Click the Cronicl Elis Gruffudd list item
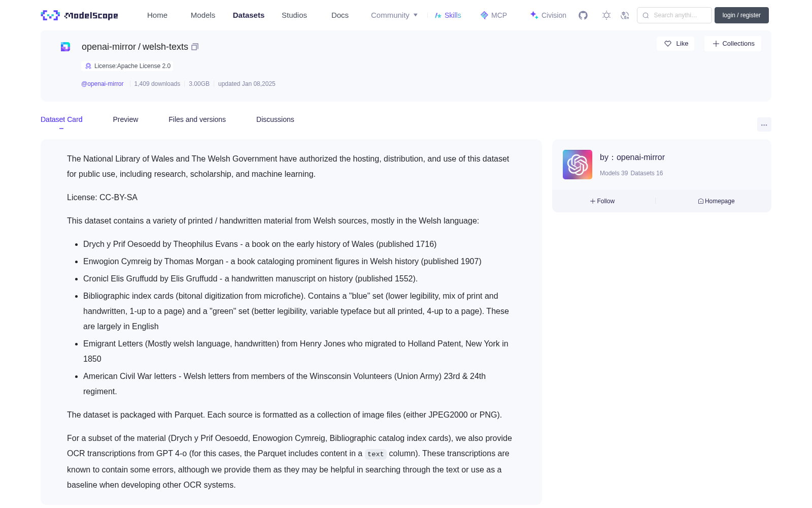812x508 pixels. pyautogui.click(x=250, y=278)
